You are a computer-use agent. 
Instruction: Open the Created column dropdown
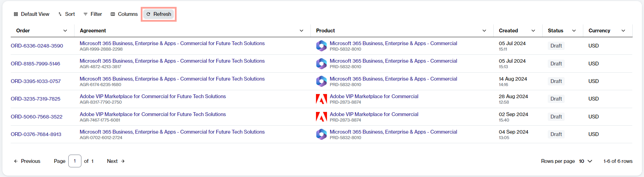click(533, 31)
